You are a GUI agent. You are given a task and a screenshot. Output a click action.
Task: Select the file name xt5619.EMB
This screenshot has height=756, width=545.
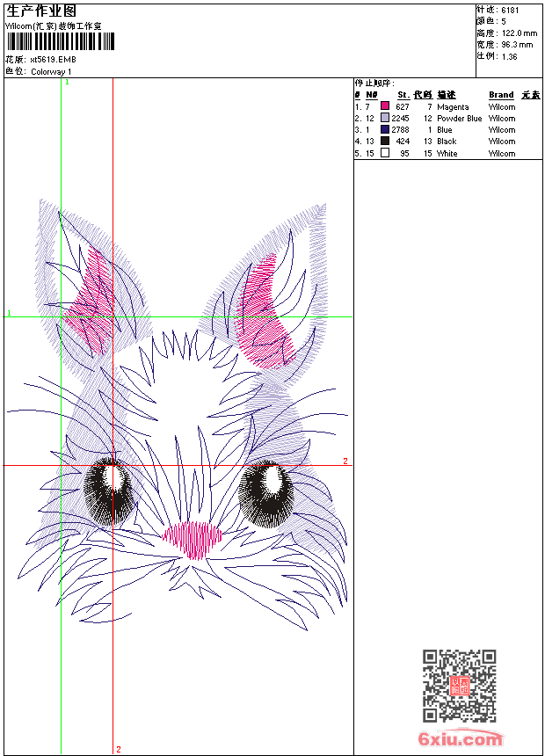point(53,60)
